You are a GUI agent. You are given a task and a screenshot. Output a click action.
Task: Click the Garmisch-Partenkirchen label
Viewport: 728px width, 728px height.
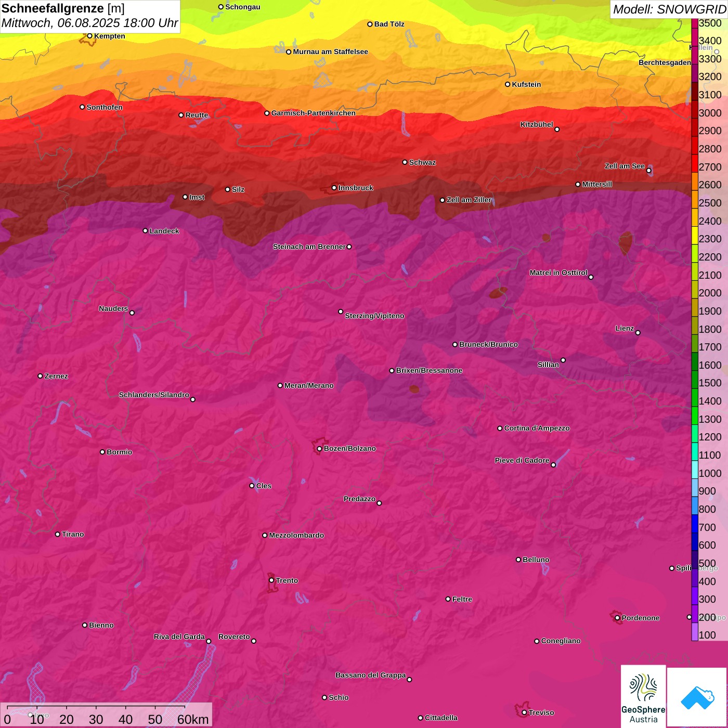click(314, 113)
